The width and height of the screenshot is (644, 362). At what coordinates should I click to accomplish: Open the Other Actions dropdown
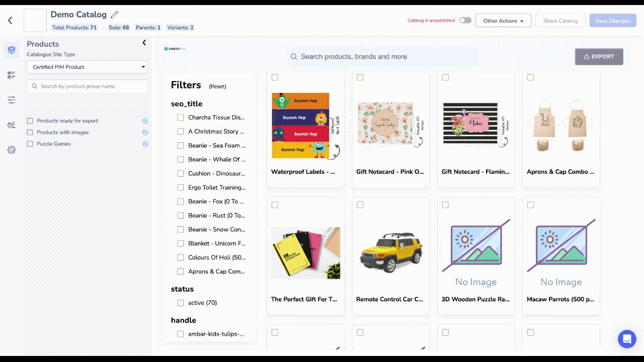(x=503, y=21)
